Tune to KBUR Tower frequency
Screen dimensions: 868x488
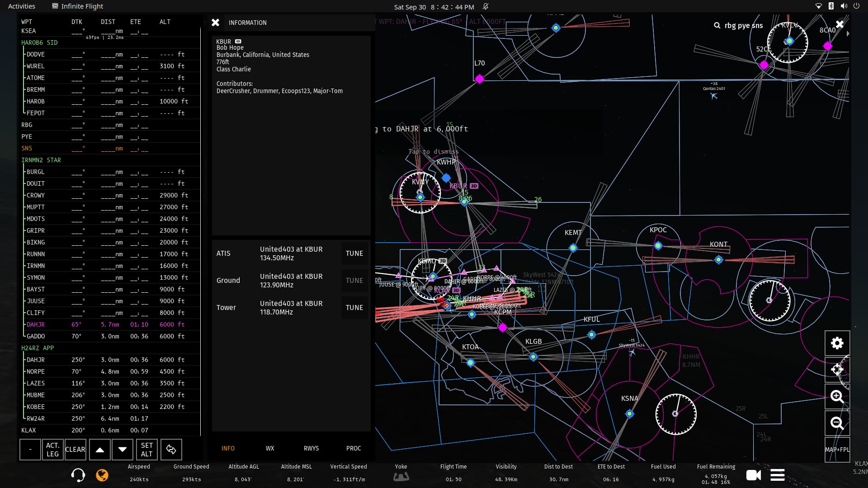(354, 308)
